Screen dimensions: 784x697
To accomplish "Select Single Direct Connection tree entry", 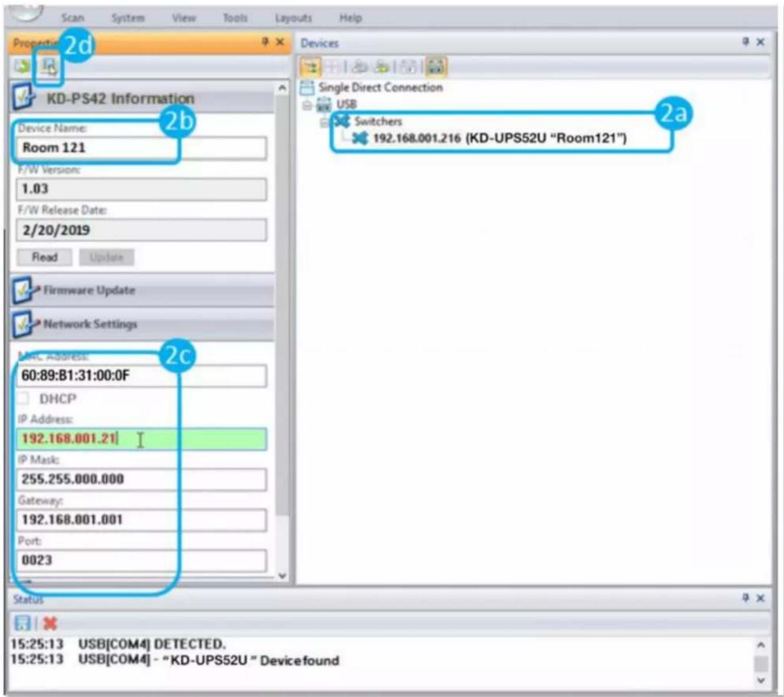I will pyautogui.click(x=380, y=88).
